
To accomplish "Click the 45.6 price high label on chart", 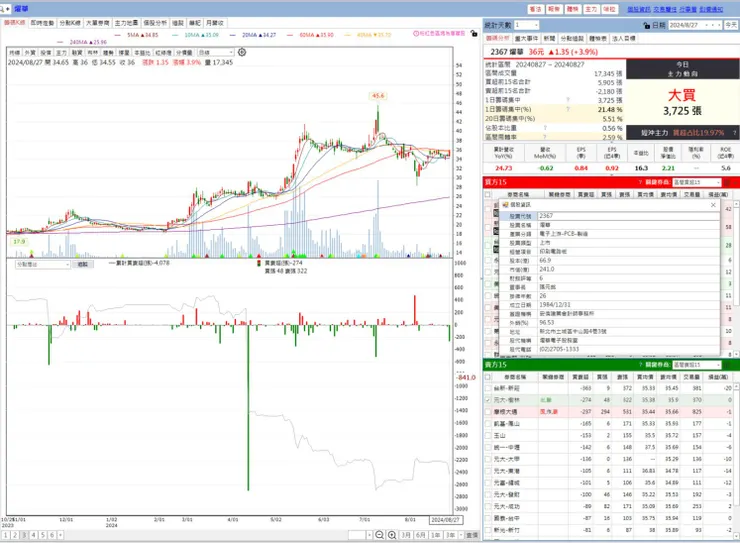I will (378, 96).
